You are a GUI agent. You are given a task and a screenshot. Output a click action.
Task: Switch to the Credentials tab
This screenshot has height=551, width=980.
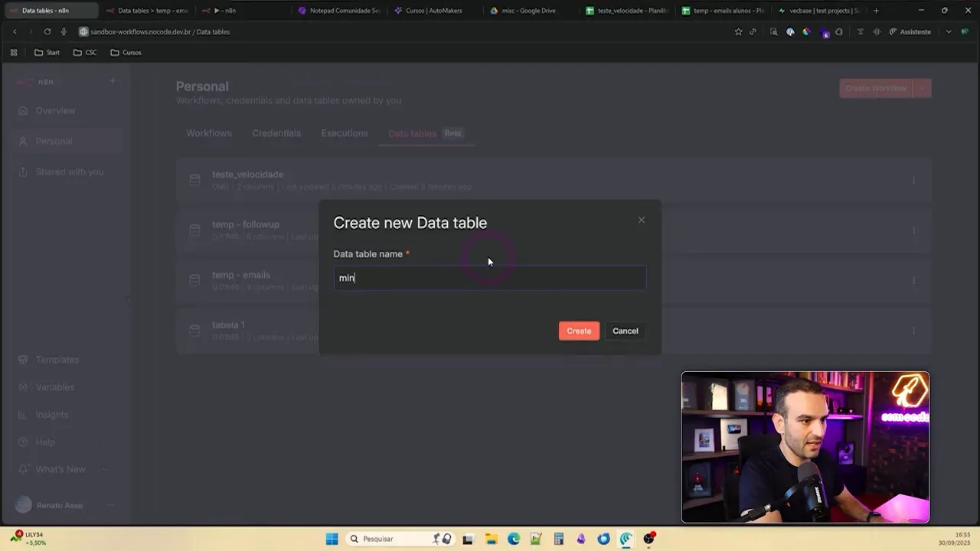pos(276,133)
